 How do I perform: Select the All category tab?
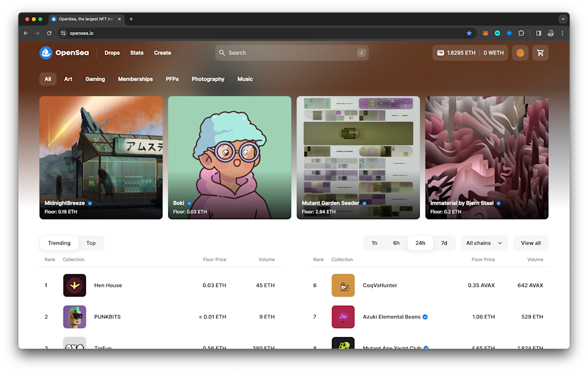point(48,79)
